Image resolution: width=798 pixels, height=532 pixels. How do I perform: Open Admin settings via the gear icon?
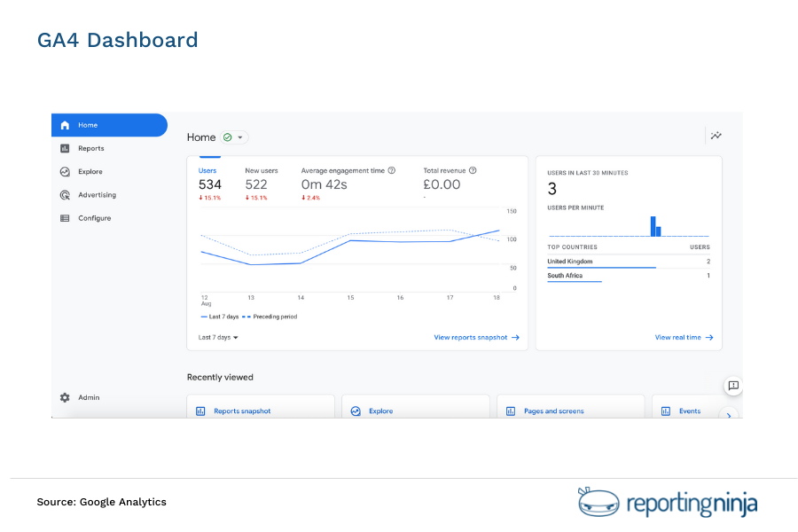coord(65,397)
